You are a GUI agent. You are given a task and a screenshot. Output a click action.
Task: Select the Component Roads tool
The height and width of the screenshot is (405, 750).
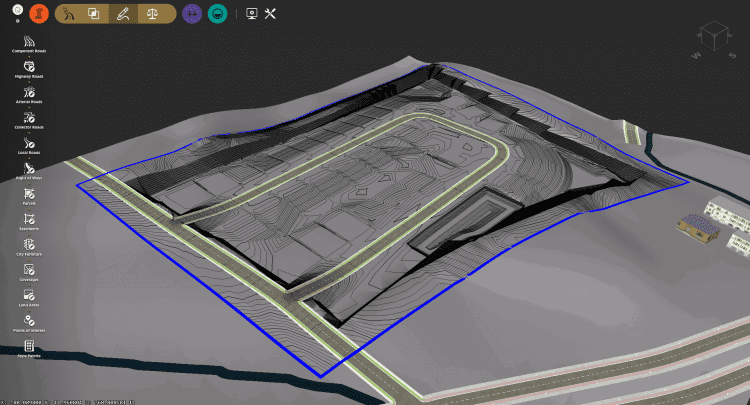[x=29, y=42]
